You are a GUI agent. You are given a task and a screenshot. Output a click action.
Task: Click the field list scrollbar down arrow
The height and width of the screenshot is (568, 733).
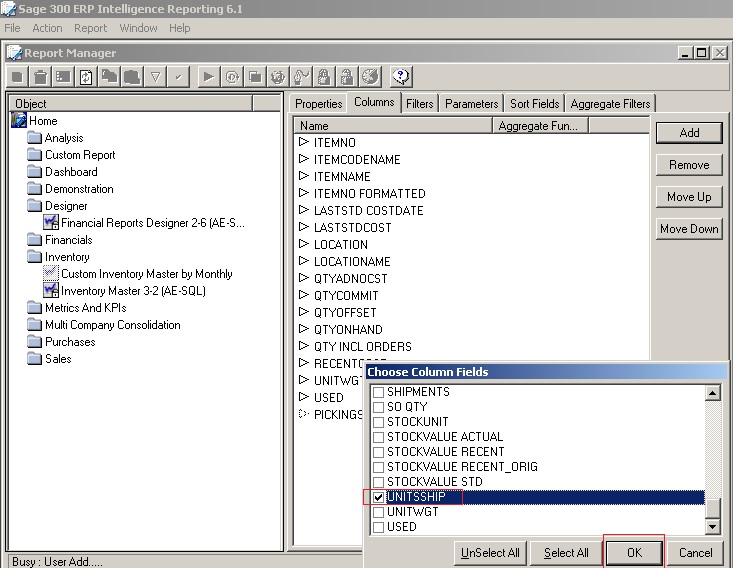tap(712, 527)
